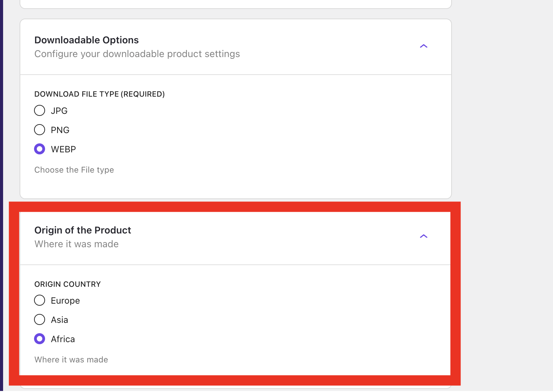
Task: Click the 'Where it was made' subtitle text
Action: 76,244
